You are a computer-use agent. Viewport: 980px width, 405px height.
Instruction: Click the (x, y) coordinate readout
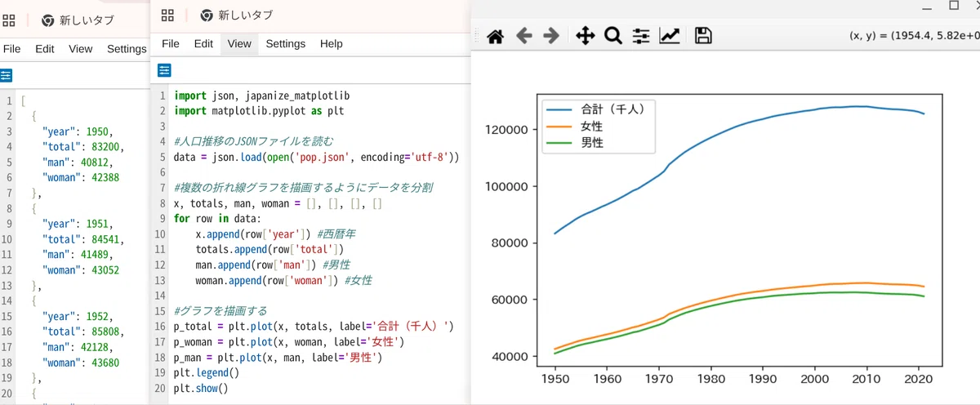(914, 36)
